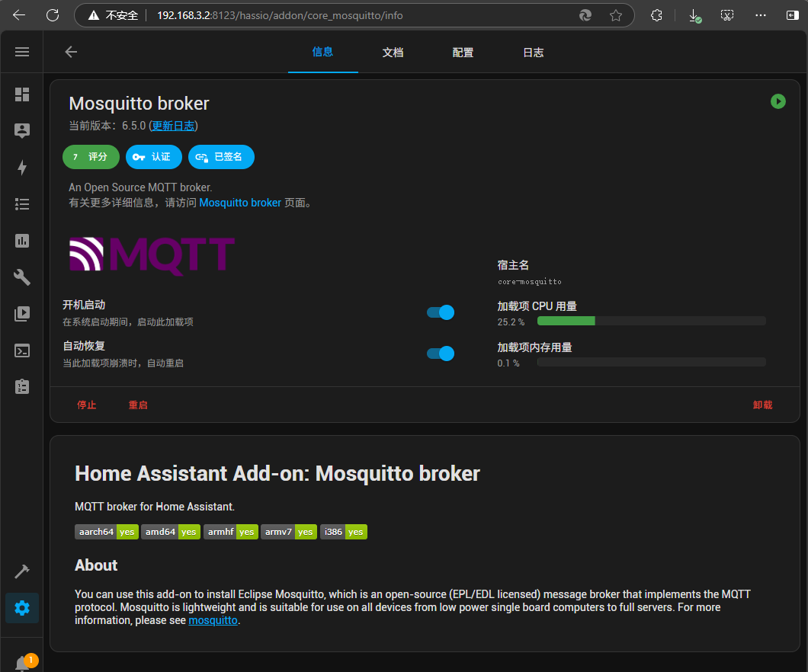The image size is (808, 672).
Task: Toggle the 开机启动 start on boot switch
Action: (x=441, y=312)
